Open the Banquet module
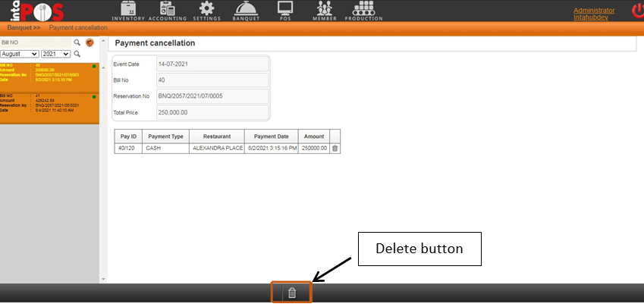Viewport: 644px width, 307px height. tap(247, 11)
